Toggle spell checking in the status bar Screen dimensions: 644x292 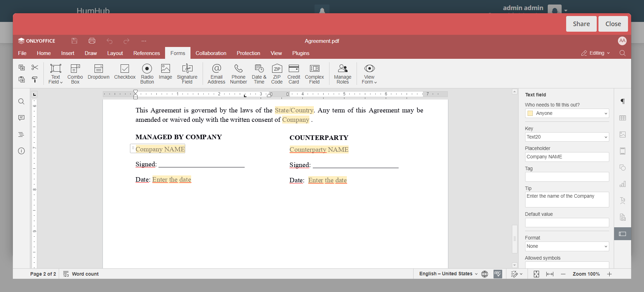498,274
